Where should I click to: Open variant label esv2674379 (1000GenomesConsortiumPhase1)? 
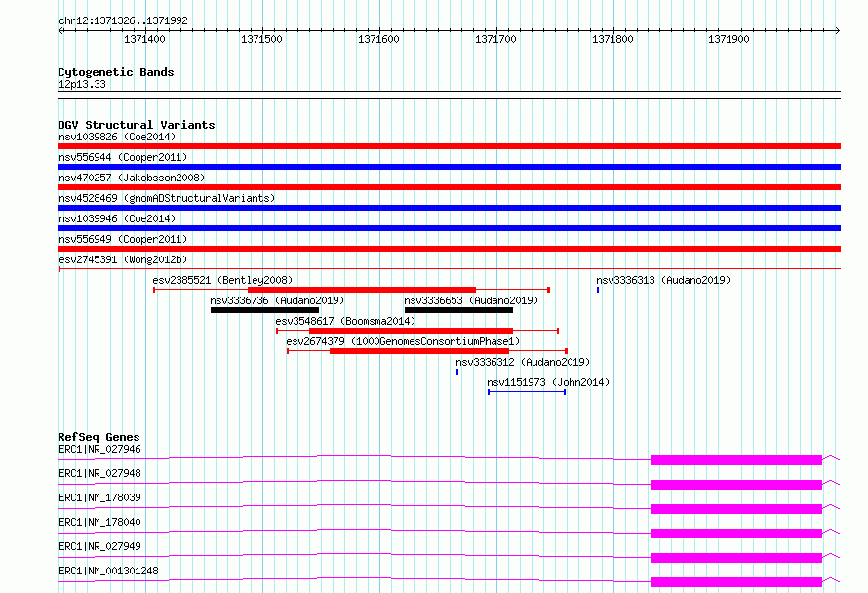click(403, 341)
